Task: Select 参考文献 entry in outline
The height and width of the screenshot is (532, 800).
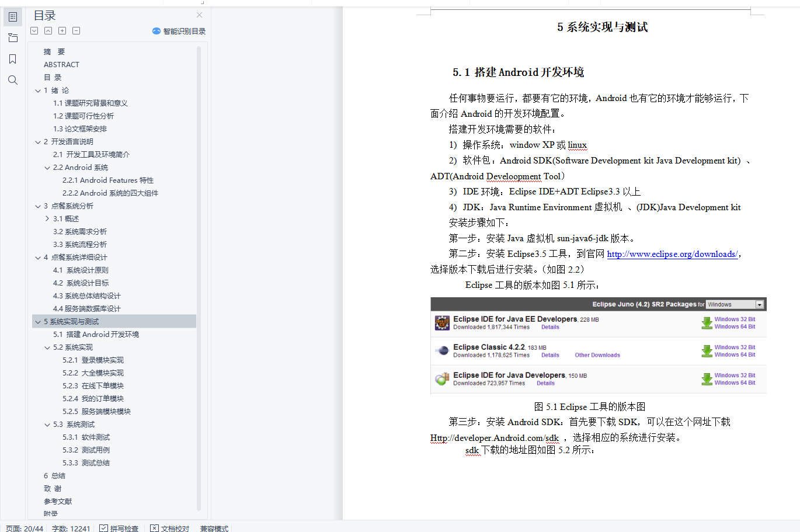Action: tap(58, 502)
